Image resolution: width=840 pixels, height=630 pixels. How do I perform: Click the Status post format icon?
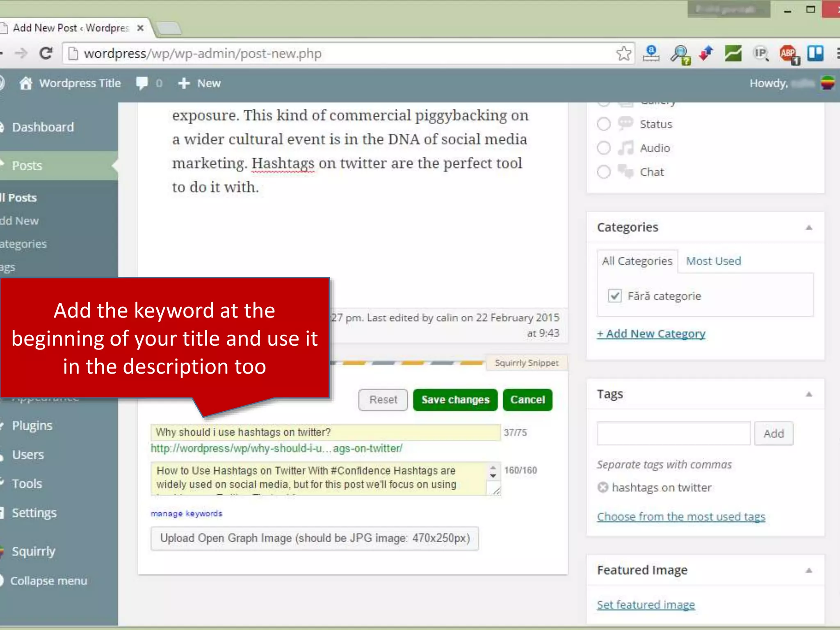[x=625, y=123]
